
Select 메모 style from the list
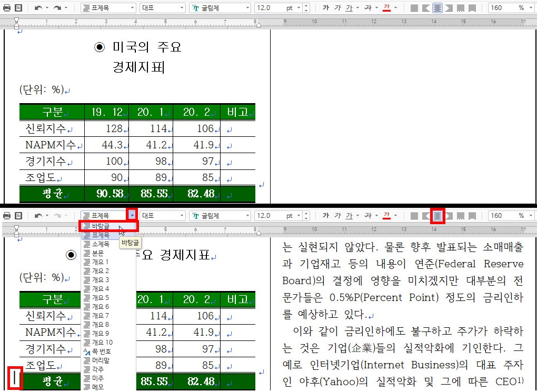pyautogui.click(x=108, y=387)
